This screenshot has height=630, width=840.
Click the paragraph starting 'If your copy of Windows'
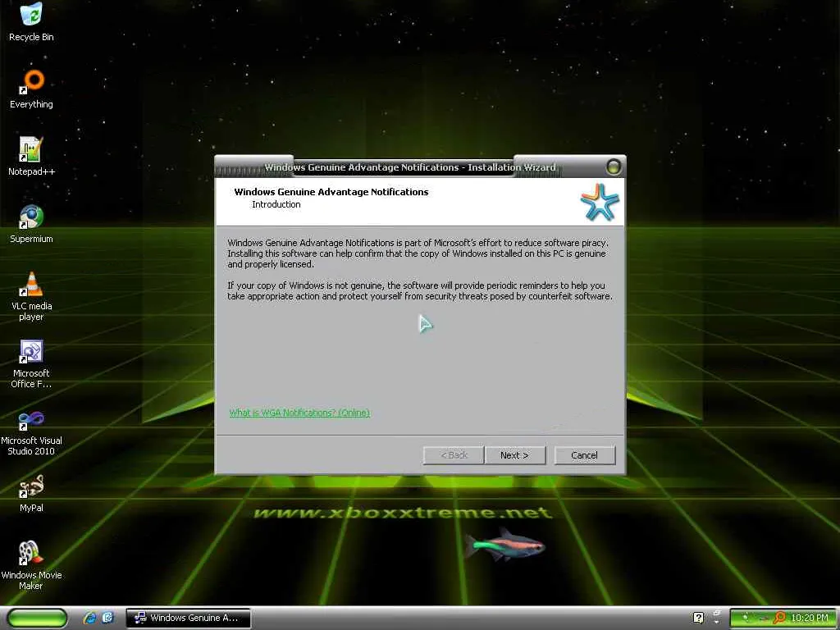(x=420, y=291)
